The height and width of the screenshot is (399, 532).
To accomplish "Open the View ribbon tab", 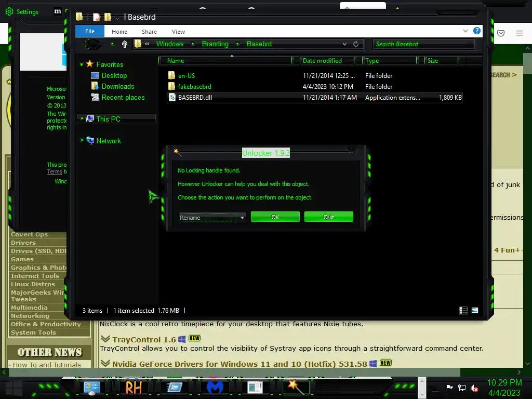I will pos(179,32).
